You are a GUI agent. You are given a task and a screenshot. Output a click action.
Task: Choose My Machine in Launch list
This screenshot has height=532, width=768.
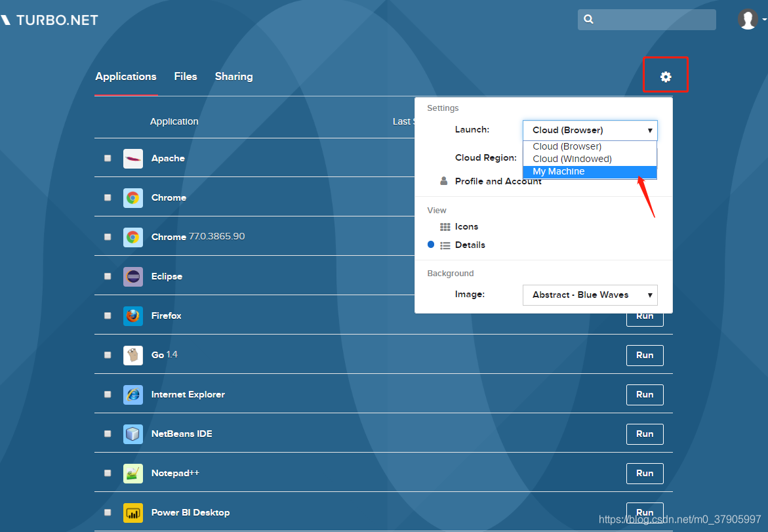590,171
